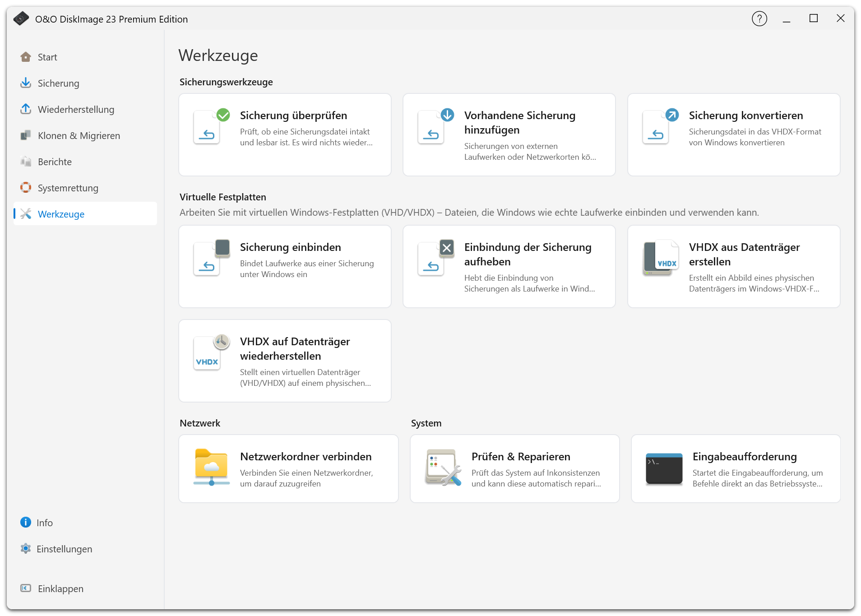Click the Start home icon in sidebar
Screen dimensions: 861x616
(x=26, y=57)
